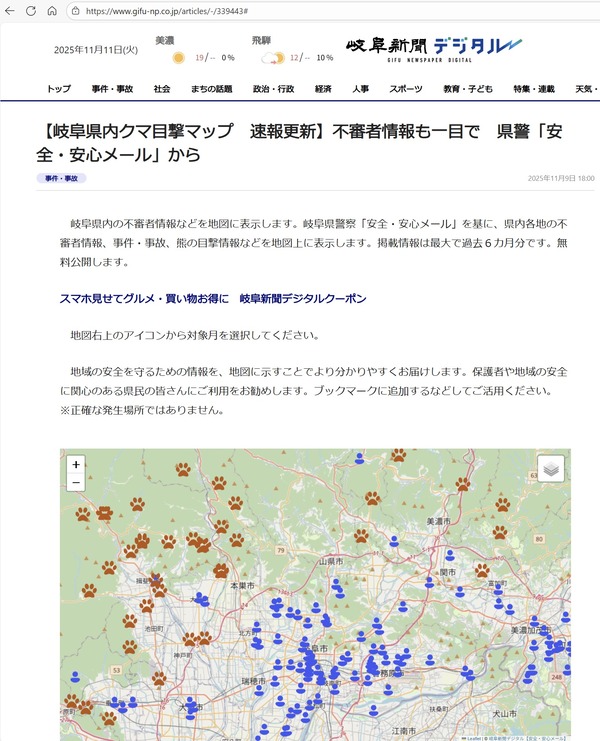Open the 事件・事故 navigation menu
This screenshot has height=741, width=600.
pos(112,89)
